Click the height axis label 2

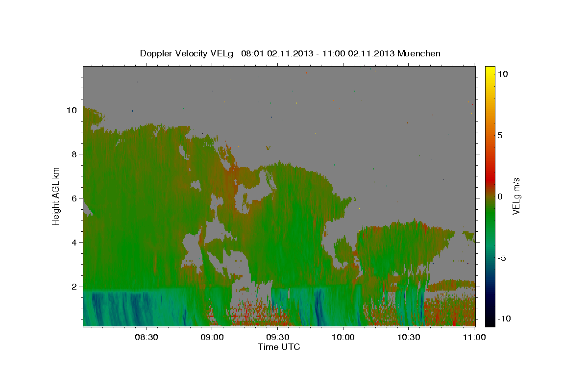(74, 287)
